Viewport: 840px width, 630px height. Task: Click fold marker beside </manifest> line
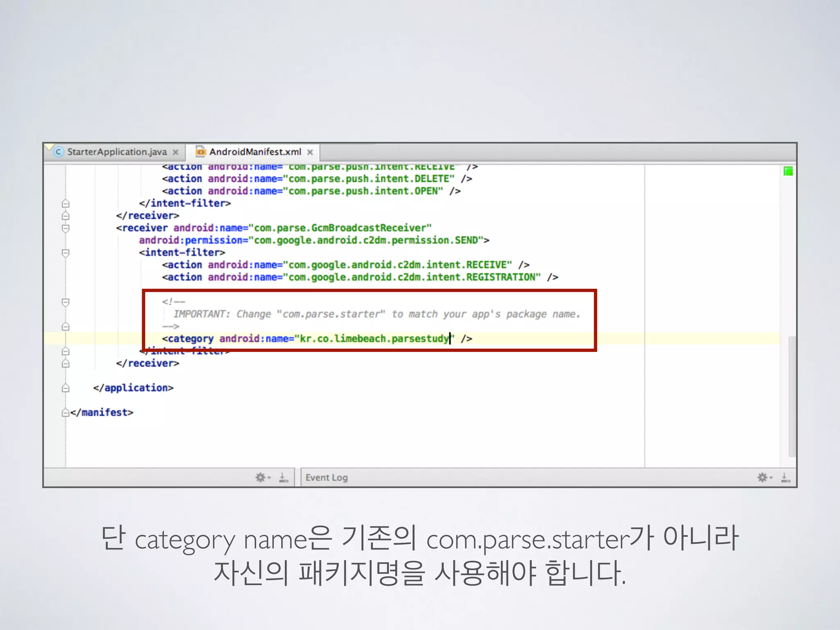[66, 413]
